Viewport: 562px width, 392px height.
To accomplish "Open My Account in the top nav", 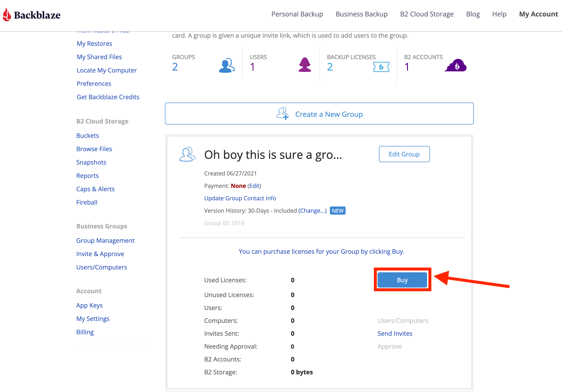I will pos(538,14).
